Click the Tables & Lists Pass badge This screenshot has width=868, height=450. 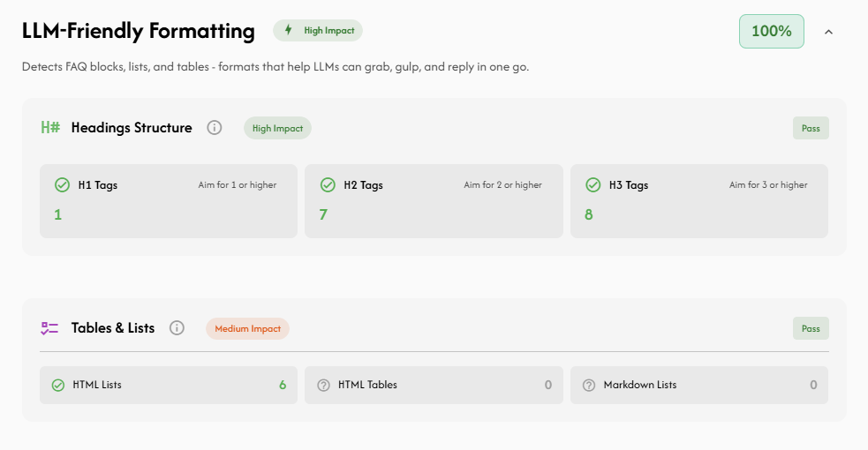click(810, 328)
